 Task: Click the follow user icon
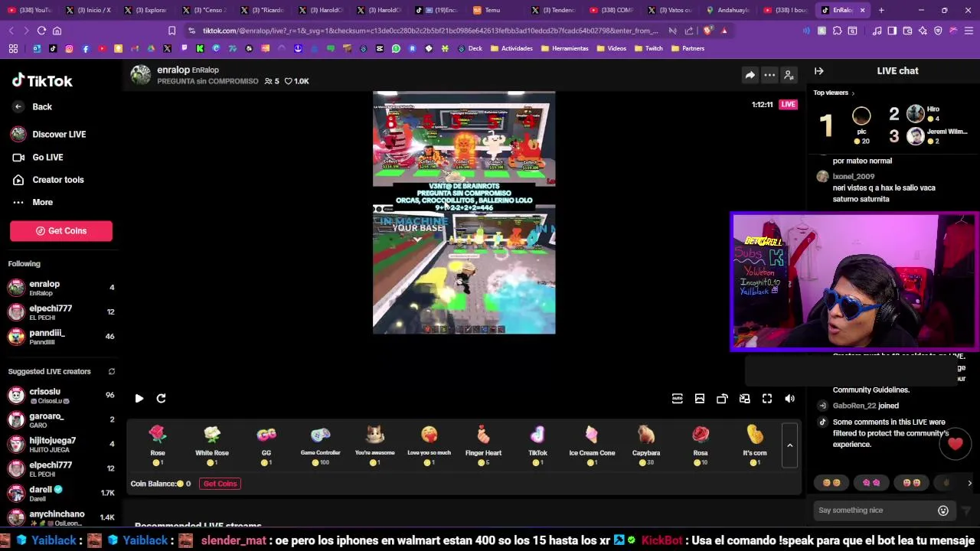pyautogui.click(x=789, y=74)
